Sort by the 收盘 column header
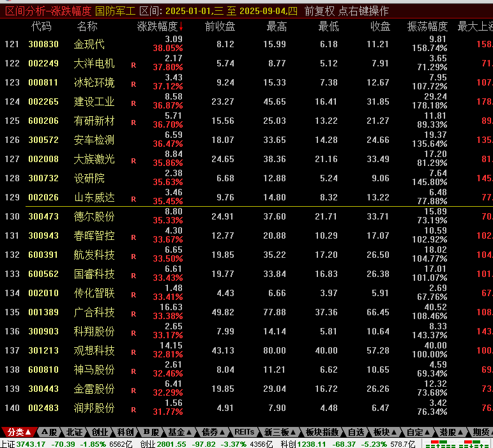 380,26
